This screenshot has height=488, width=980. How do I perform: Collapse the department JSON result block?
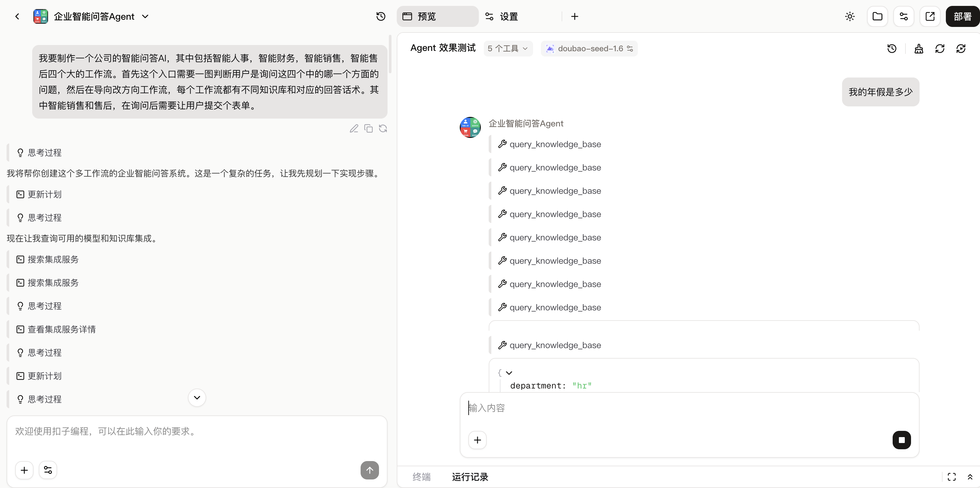point(509,373)
